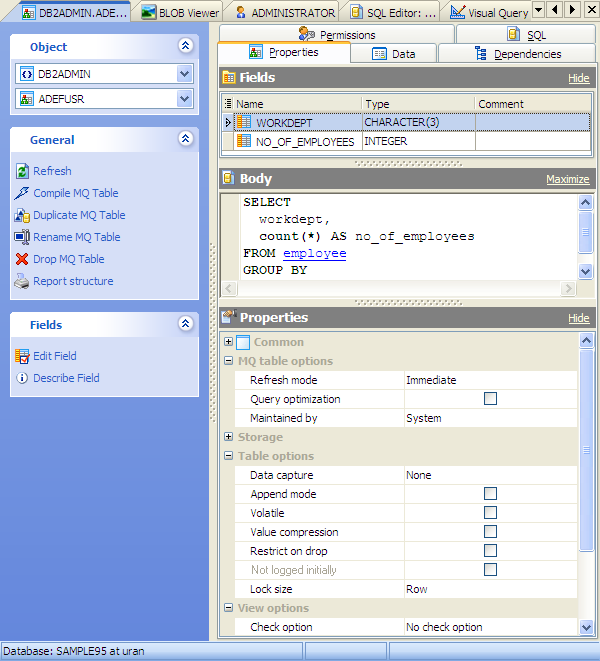Viewport: 600px width, 661px height.
Task: Open the Dependencies tab
Action: pyautogui.click(x=517, y=54)
